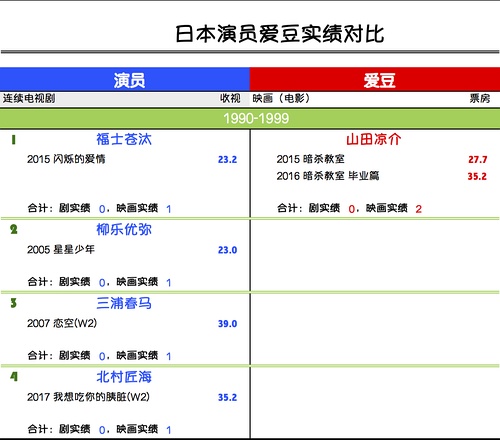Click the 收视 column label

230,98
